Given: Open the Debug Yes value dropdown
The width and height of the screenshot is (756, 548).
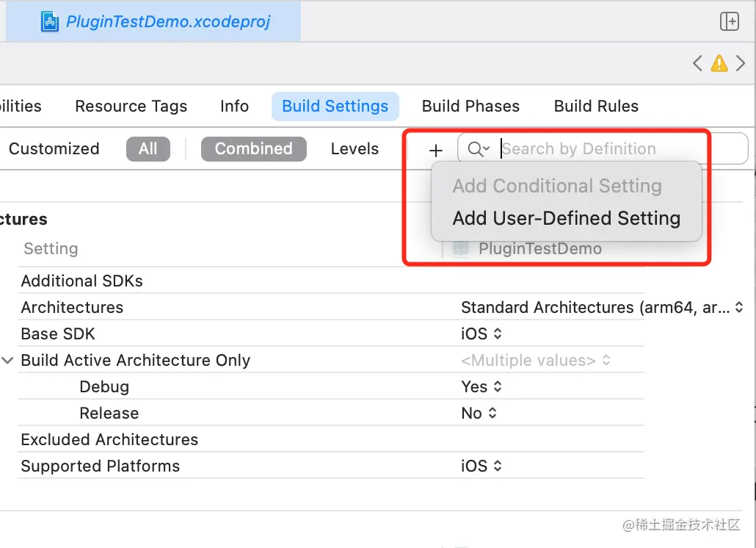Looking at the screenshot, I should [481, 387].
